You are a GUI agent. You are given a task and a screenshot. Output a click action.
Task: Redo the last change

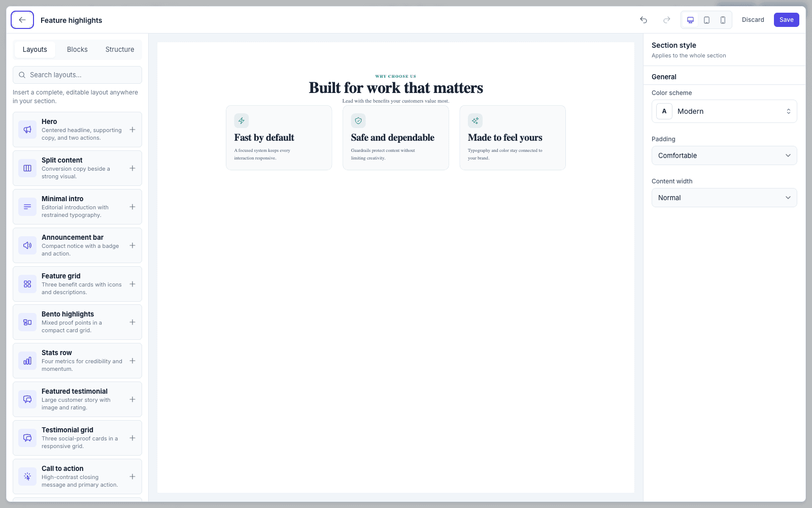[x=667, y=20]
